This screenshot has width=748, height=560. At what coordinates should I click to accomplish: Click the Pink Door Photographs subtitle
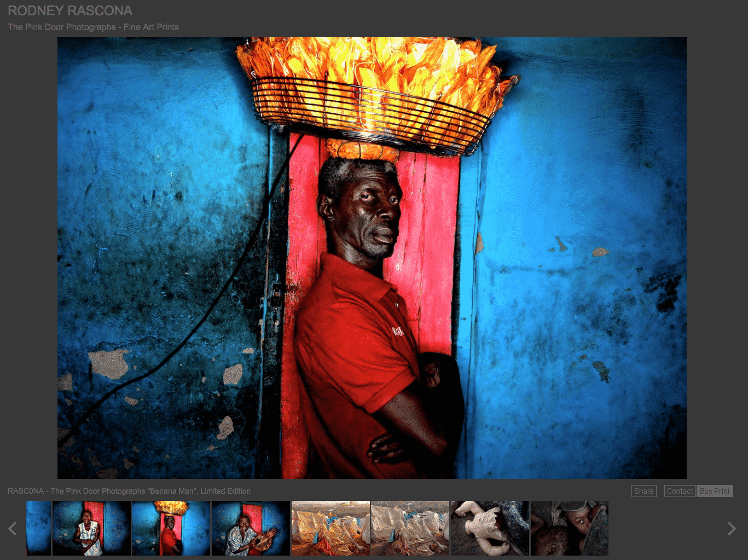[x=93, y=27]
